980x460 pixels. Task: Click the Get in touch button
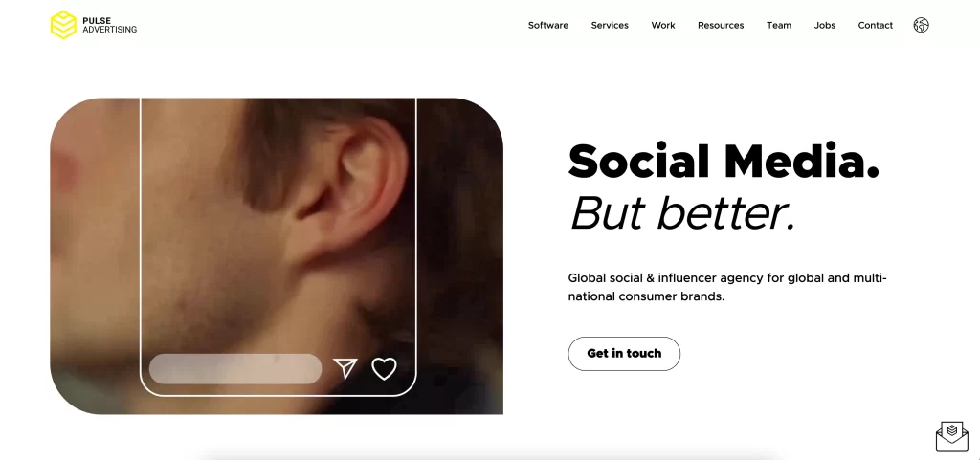[x=624, y=354]
